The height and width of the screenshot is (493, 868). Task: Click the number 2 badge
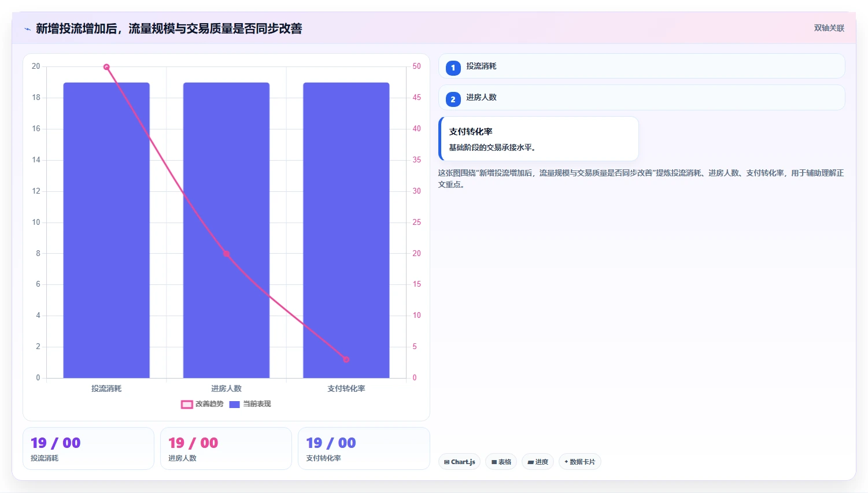tap(453, 99)
